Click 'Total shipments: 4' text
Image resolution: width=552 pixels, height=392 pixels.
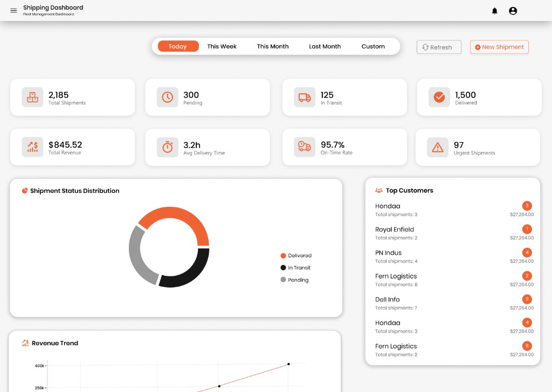point(396,261)
